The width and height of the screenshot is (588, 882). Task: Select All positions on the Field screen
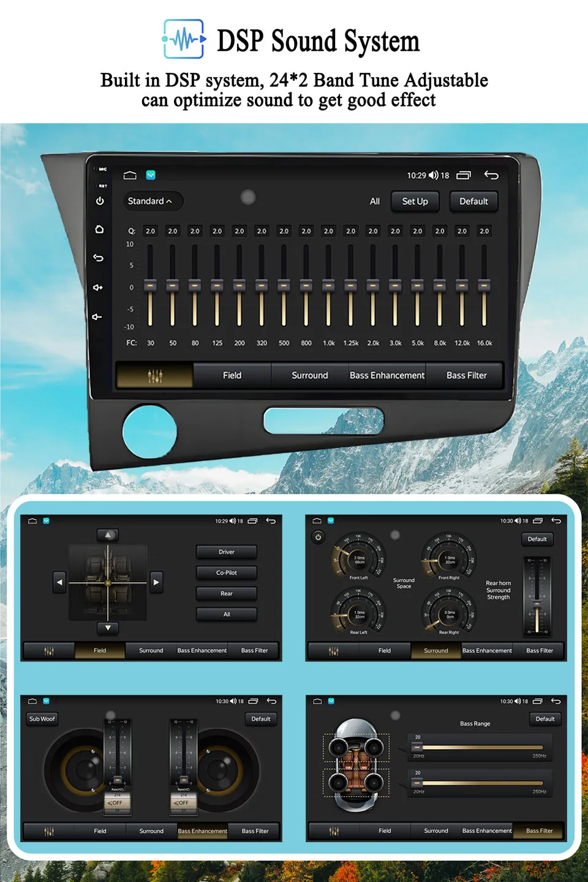227,614
